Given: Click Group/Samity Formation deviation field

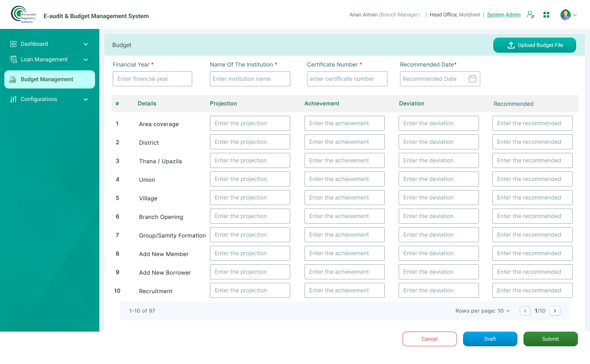Looking at the screenshot, I should pyautogui.click(x=439, y=235).
